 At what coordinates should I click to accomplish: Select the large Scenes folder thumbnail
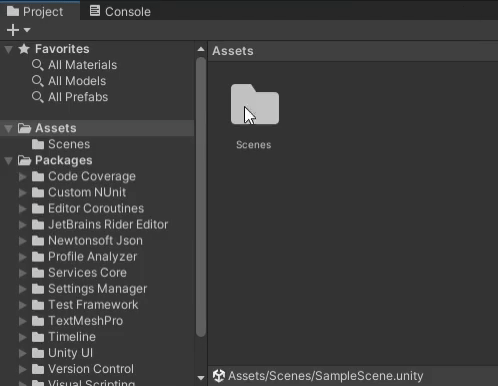255,104
